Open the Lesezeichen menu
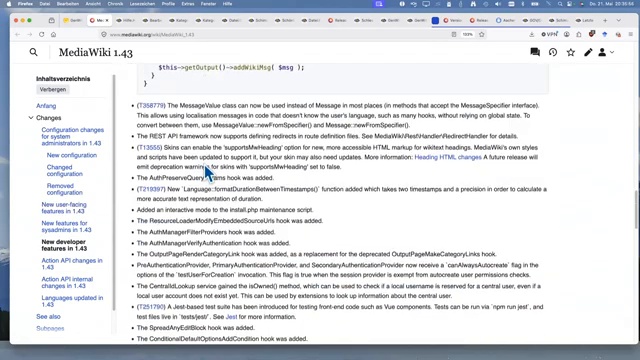Viewport: 640px width, 360px height. pyautogui.click(x=142, y=4)
